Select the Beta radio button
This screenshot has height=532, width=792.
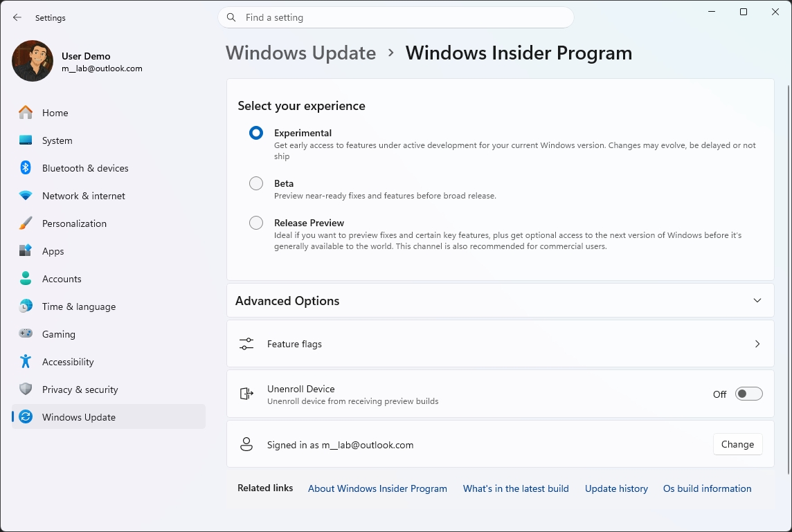tap(256, 183)
